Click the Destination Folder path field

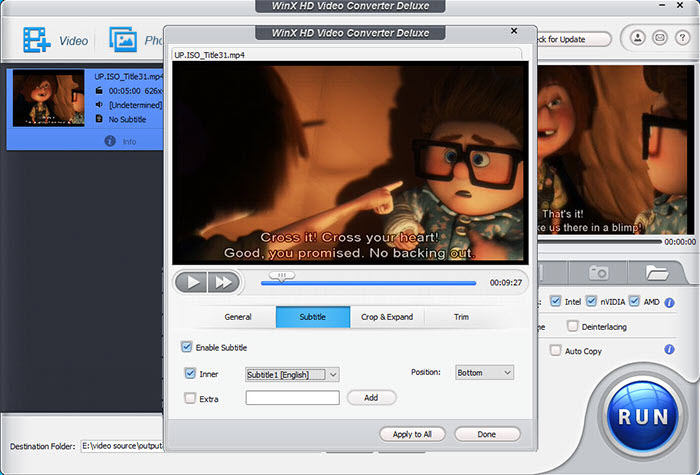(121, 446)
